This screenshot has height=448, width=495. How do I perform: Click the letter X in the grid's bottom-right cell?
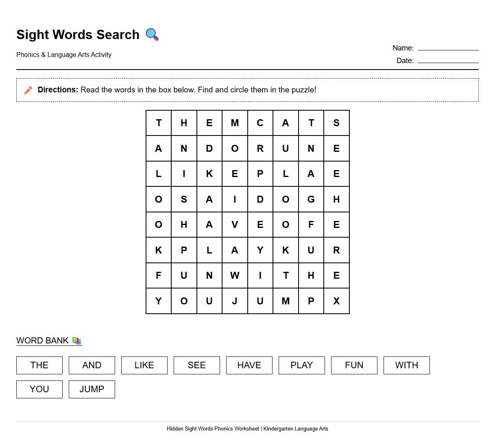(x=336, y=301)
